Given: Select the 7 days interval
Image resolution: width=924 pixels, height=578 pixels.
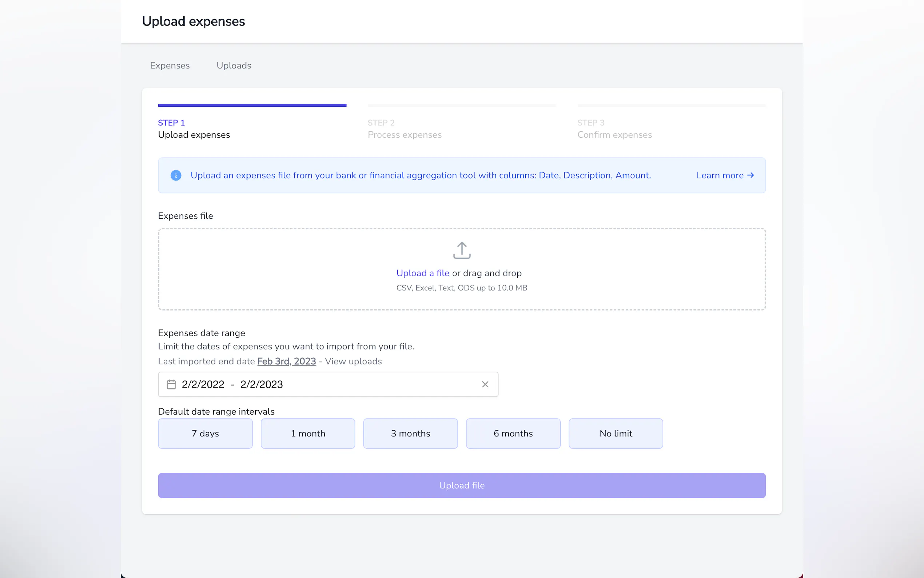Looking at the screenshot, I should point(205,433).
